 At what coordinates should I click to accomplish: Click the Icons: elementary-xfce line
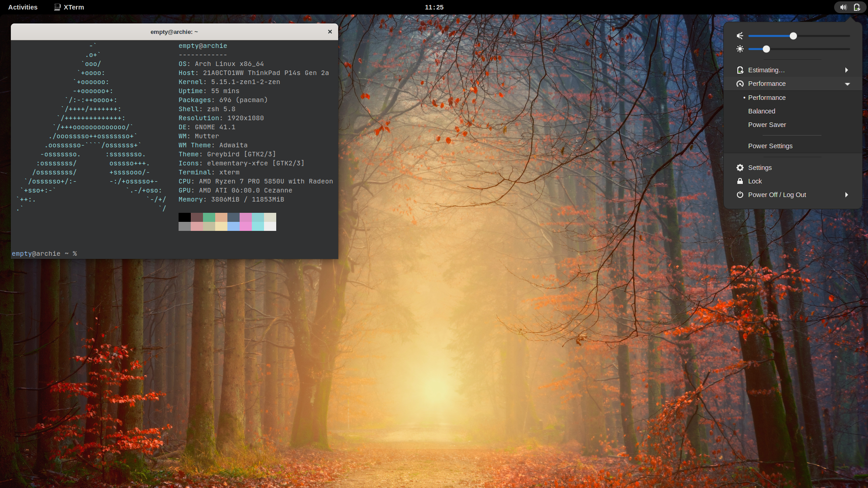tap(241, 164)
